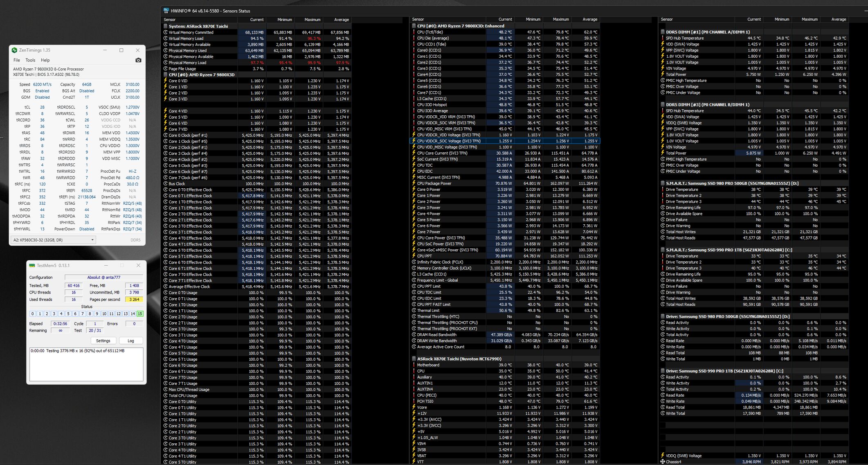Click the green thread status box 15 in TestMem5
Image resolution: width=868 pixels, height=465 pixels.
coord(140,314)
